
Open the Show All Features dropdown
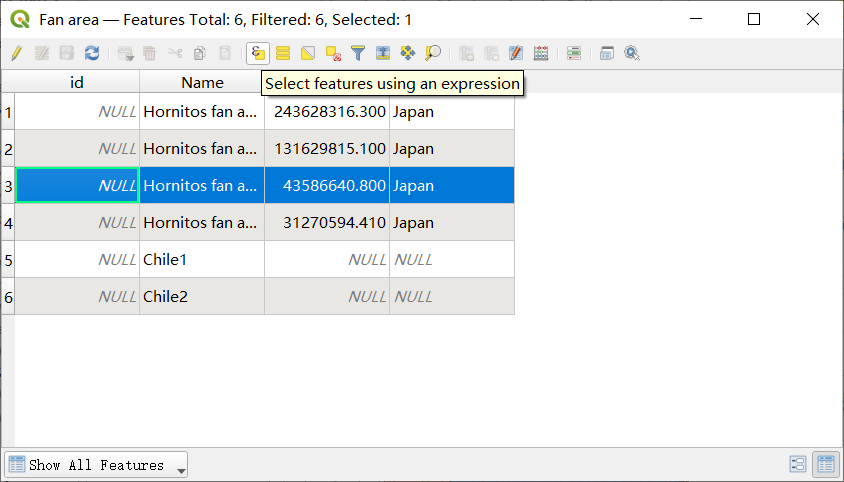click(x=96, y=465)
